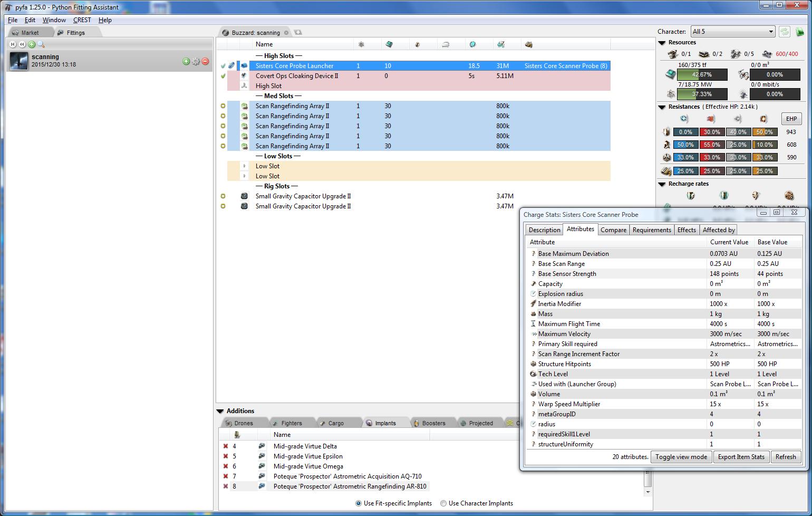
Task: Toggle state of Covert Ops Cloaking Device II
Action: (x=223, y=76)
